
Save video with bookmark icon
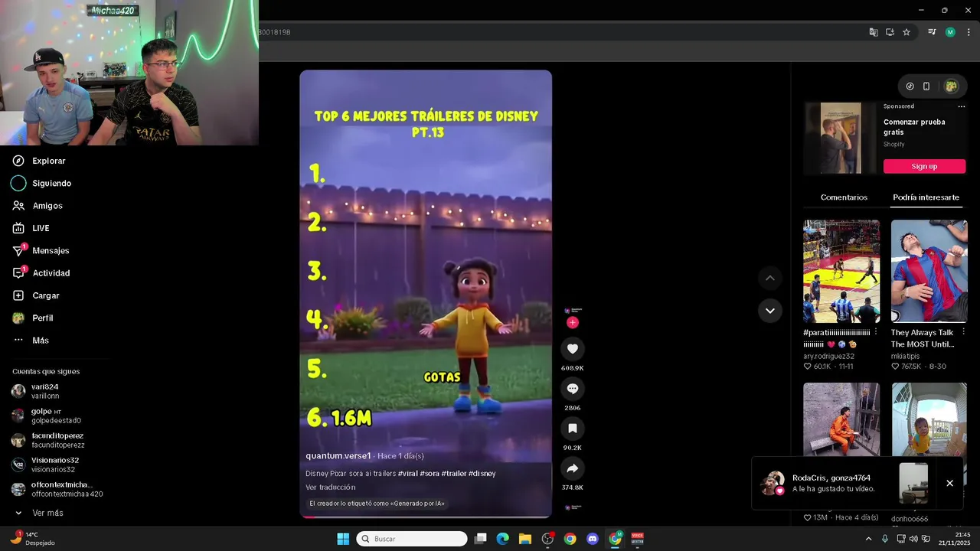(572, 429)
